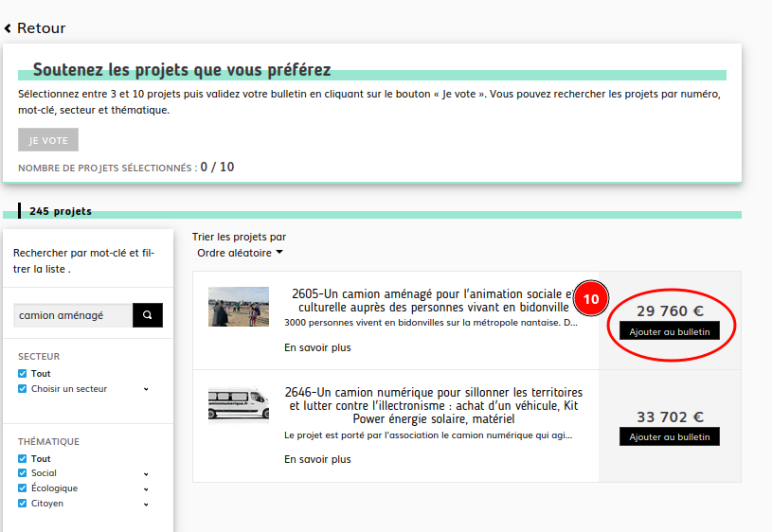Expand the Citoyen thematic chevron
The width and height of the screenshot is (772, 532).
[x=146, y=505]
